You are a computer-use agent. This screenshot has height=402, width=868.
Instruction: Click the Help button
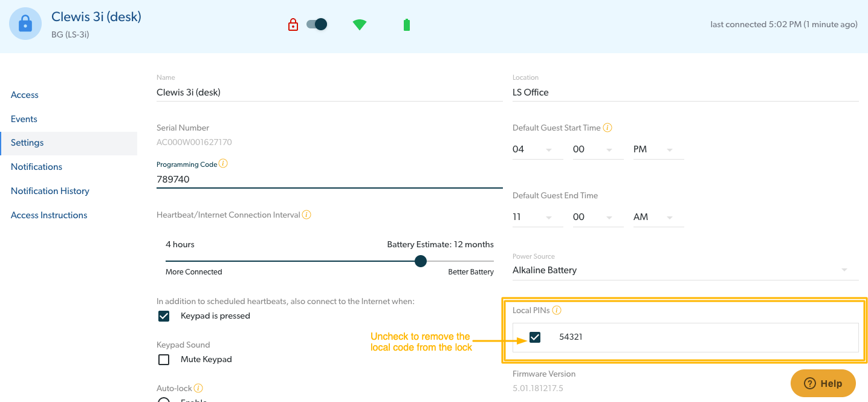tap(823, 383)
